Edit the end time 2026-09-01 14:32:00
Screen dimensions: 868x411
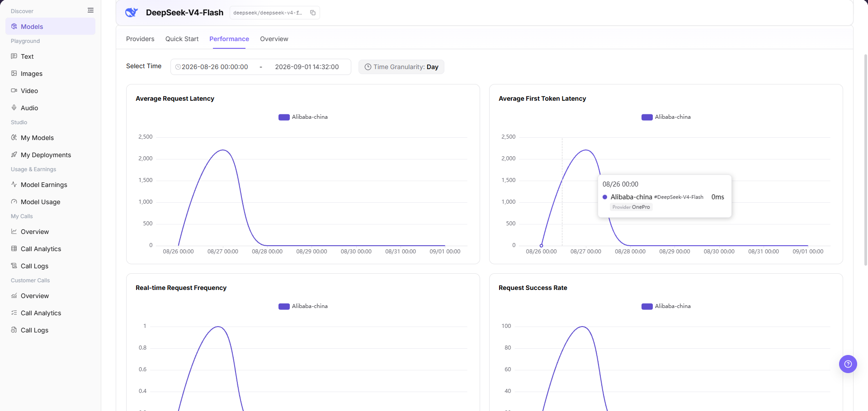click(307, 67)
